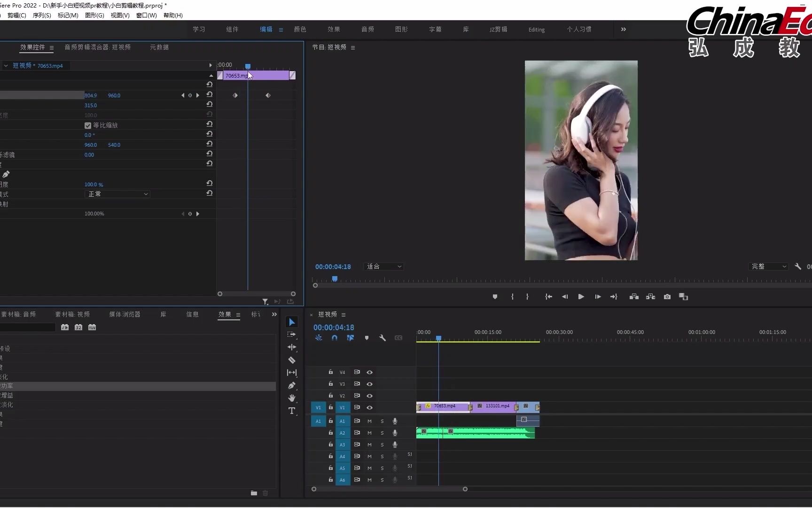
Task: Switch to 媒体浏览器 tab
Action: [x=125, y=314]
